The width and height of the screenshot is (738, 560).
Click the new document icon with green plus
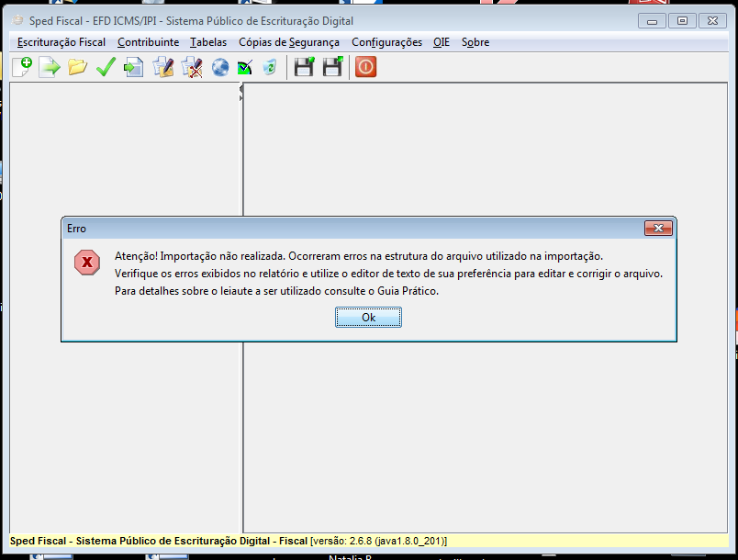coord(20,67)
